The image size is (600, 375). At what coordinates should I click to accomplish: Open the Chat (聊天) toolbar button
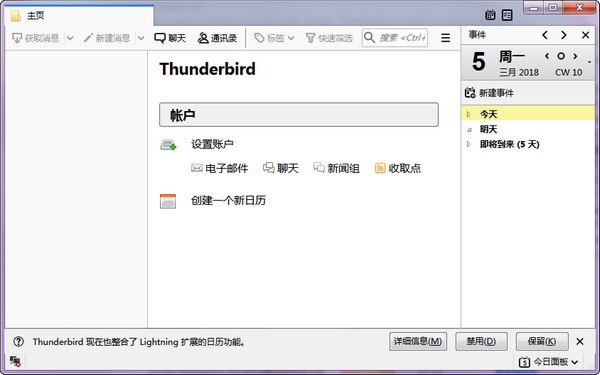pos(170,38)
